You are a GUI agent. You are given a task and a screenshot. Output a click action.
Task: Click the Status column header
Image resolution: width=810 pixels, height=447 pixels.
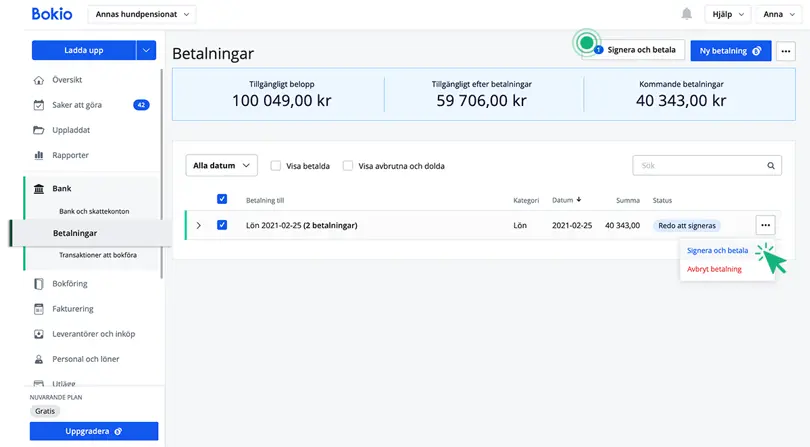pyautogui.click(x=662, y=200)
